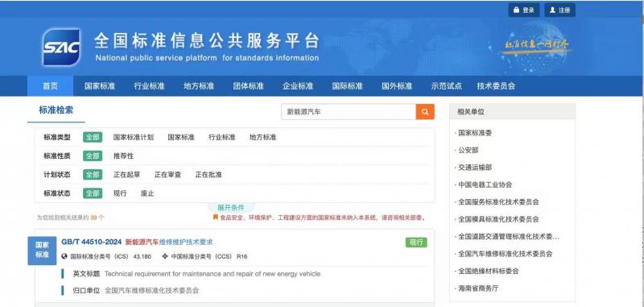Click the orange search magnifier button
The width and height of the screenshot is (644, 307).
point(425,112)
